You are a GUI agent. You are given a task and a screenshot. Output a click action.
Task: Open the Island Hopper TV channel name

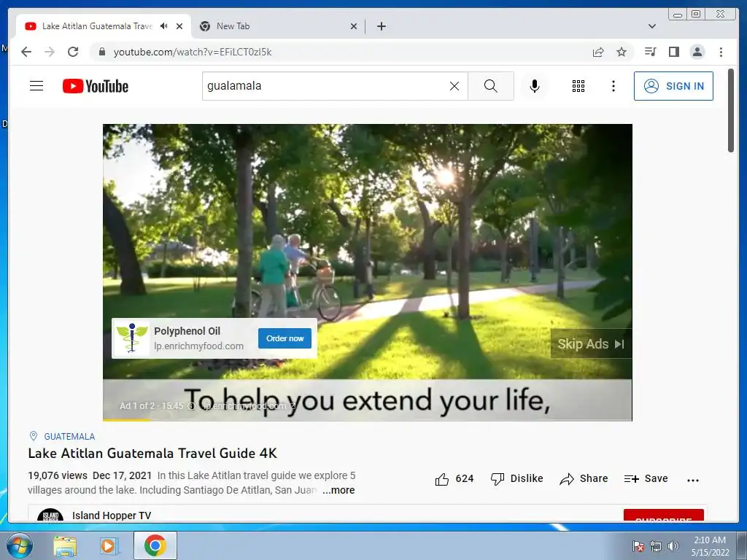(112, 516)
